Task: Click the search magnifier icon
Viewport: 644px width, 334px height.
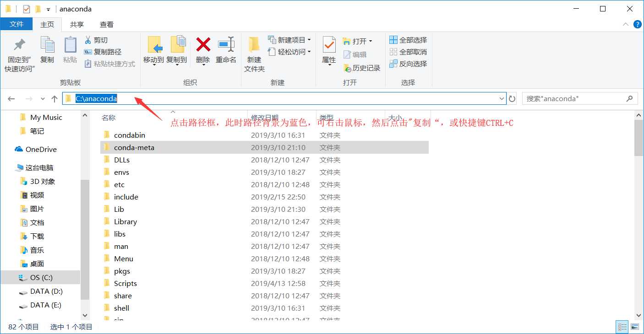Action: (x=630, y=98)
